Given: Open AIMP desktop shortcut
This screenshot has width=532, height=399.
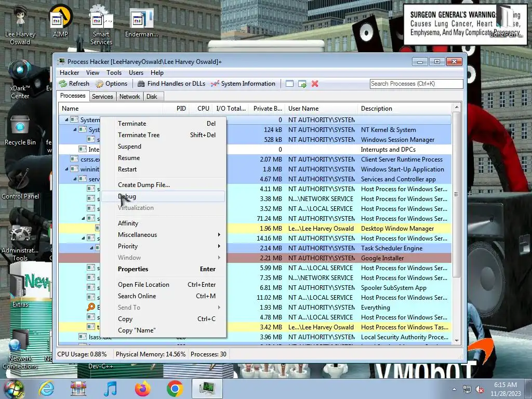Looking at the screenshot, I should (60, 21).
